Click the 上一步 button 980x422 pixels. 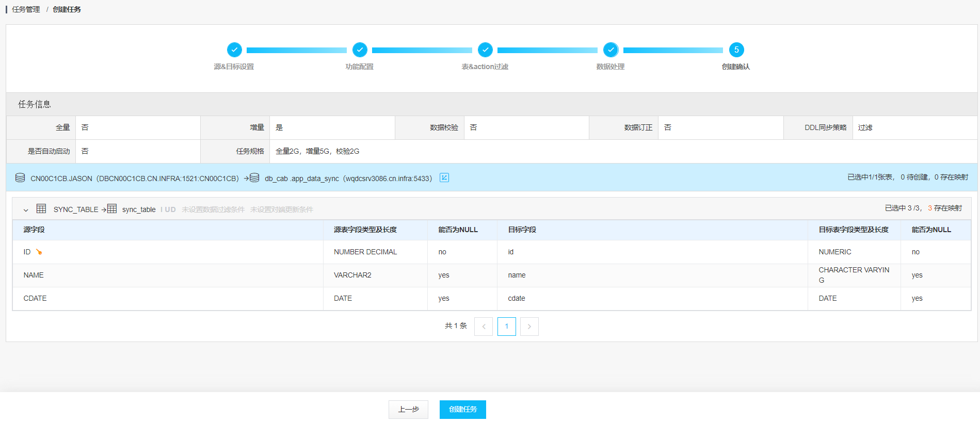[x=408, y=410]
